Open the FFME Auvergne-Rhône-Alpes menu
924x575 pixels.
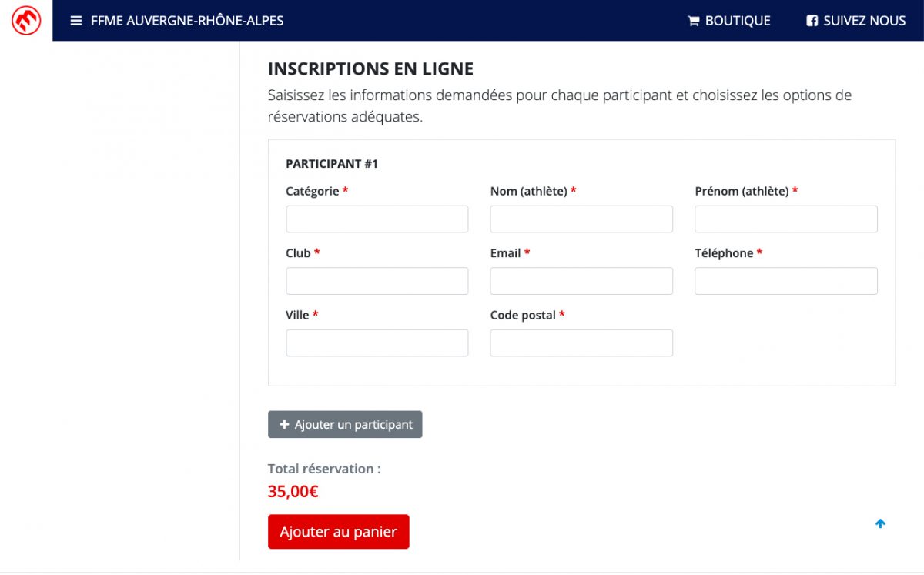coord(187,21)
